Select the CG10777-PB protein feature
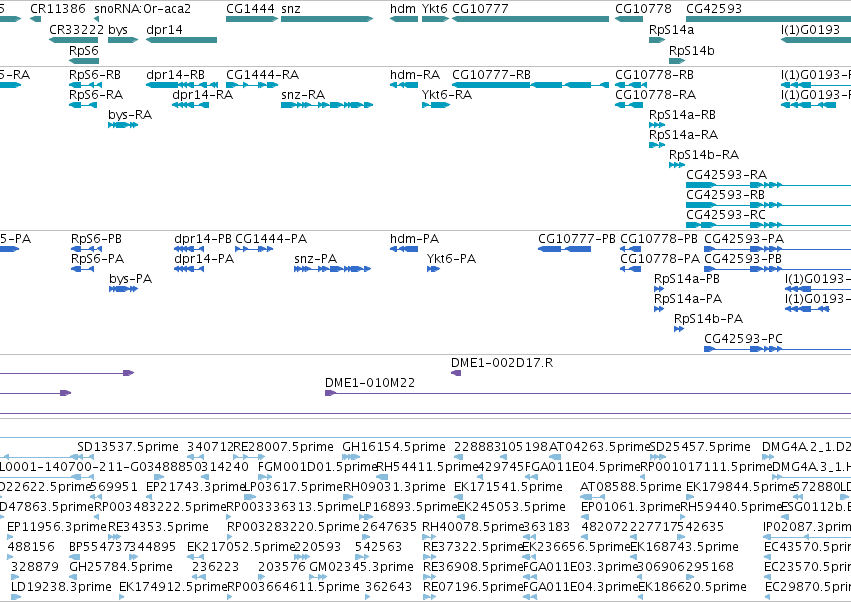The height and width of the screenshot is (602, 851). click(564, 249)
